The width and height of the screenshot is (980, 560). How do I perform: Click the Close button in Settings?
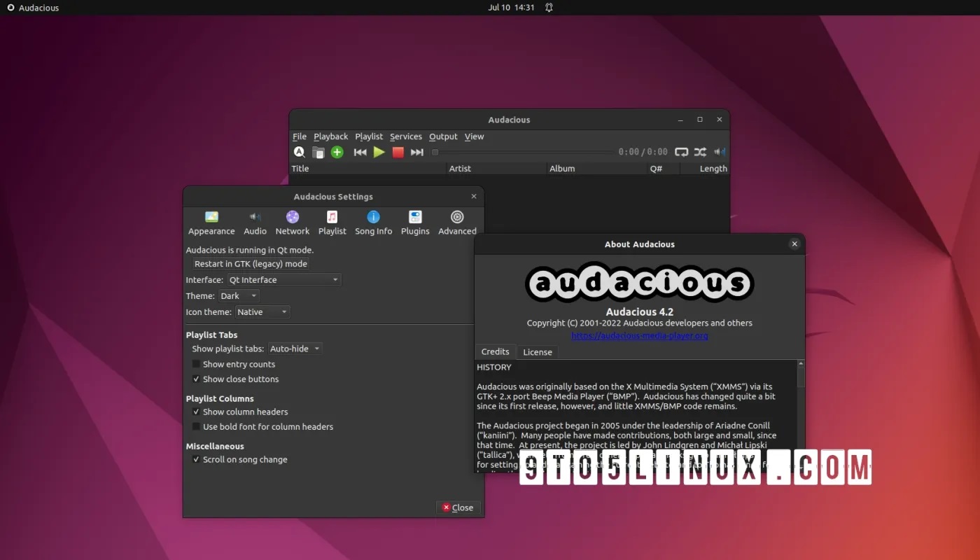pos(458,507)
